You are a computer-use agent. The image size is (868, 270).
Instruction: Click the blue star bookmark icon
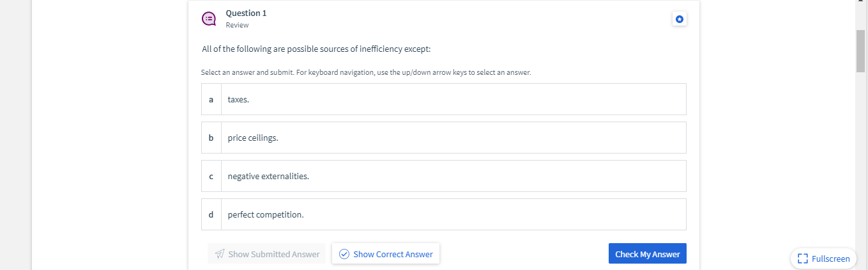click(680, 20)
